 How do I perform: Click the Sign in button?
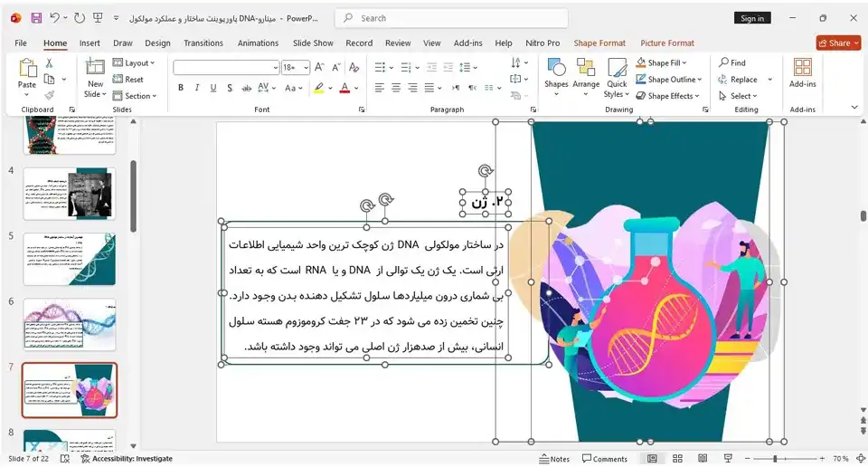[752, 18]
